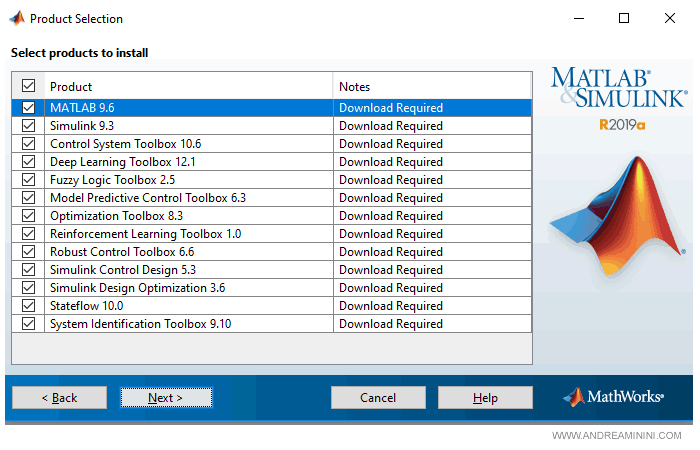Screen dimensions: 700x450
Task: Toggle Simulink Design Optimization 3.6 checkbox
Action: (29, 288)
